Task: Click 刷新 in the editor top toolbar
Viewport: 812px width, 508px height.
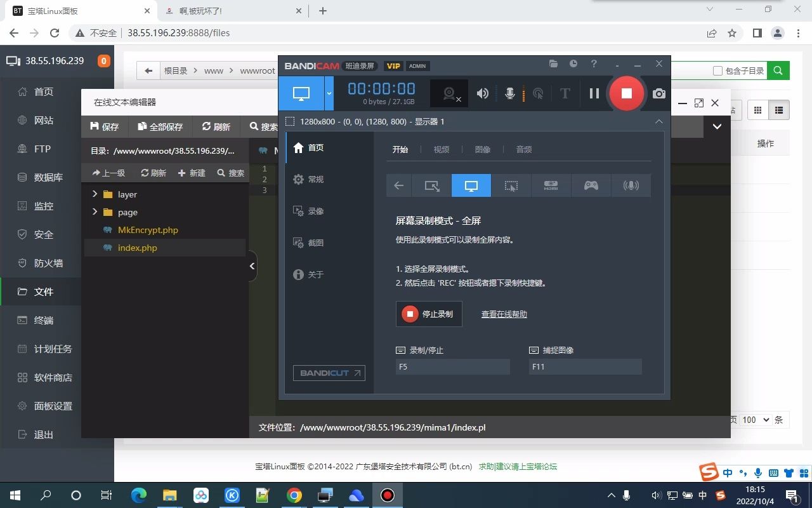Action: tap(216, 126)
